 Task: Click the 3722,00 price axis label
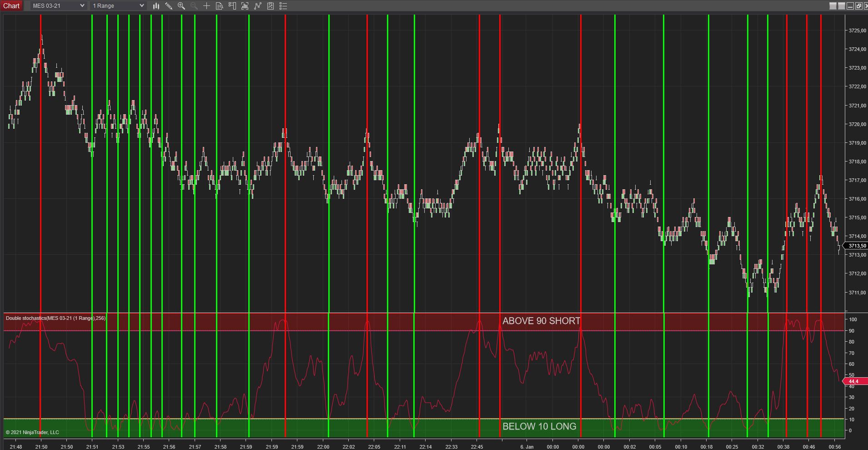pos(857,86)
